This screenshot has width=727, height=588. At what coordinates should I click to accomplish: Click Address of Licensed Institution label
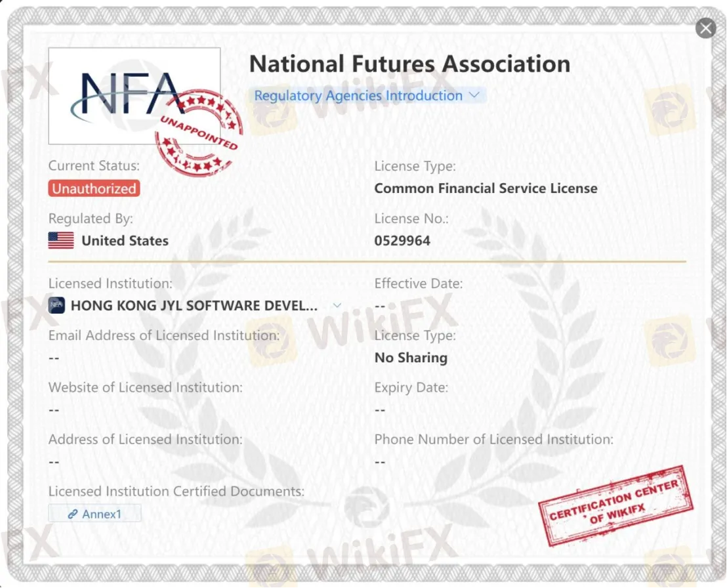point(146,439)
